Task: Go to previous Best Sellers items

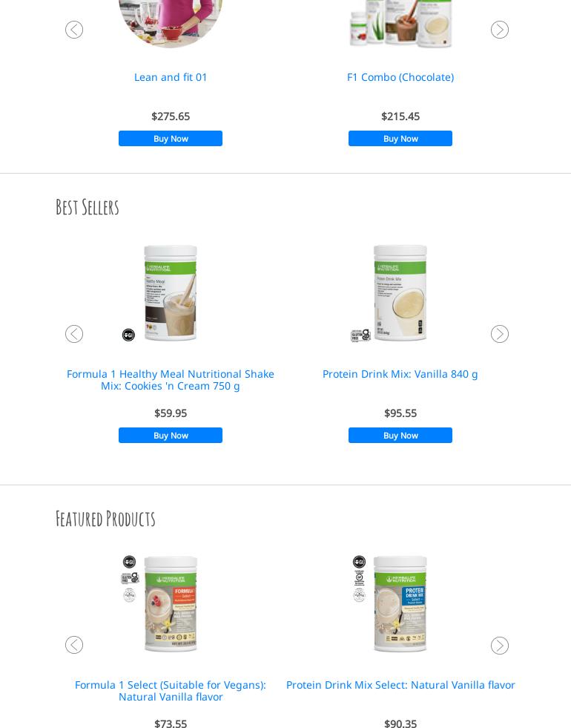Action: [74, 334]
